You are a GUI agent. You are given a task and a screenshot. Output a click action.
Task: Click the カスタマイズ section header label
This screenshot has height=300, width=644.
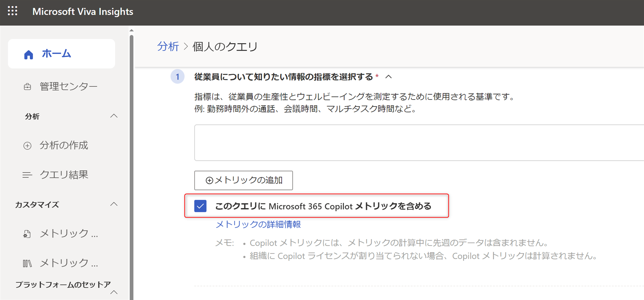click(37, 204)
